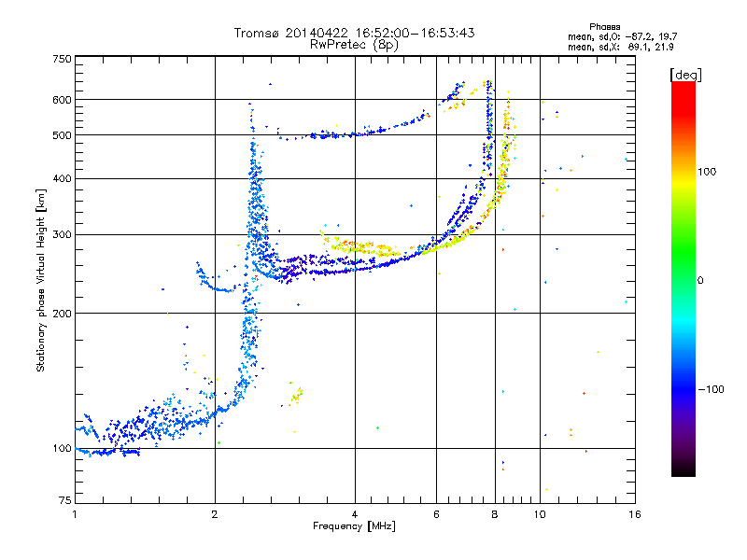Screen dimensions: 747x560
Task: Click the 'mean, sd,X: 89.1, 21.9' line
Action: point(621,48)
